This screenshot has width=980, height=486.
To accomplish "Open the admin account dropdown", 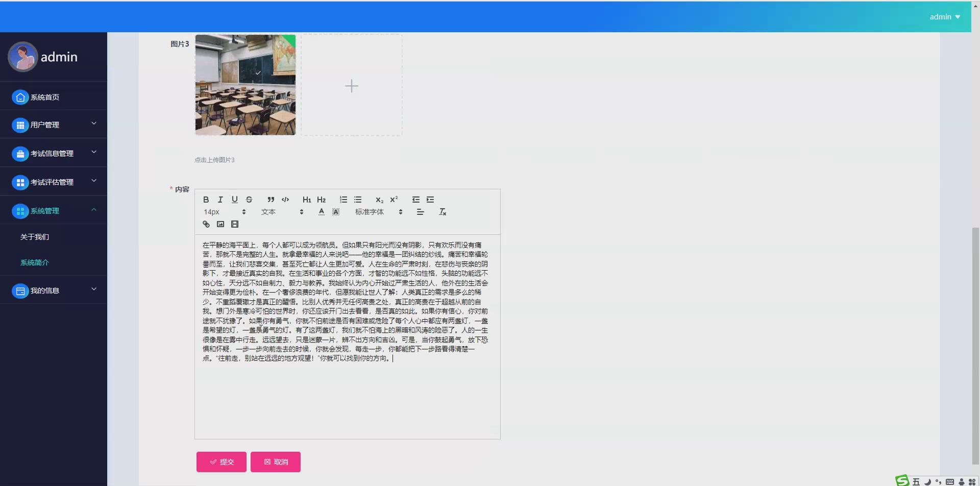I will pos(944,16).
